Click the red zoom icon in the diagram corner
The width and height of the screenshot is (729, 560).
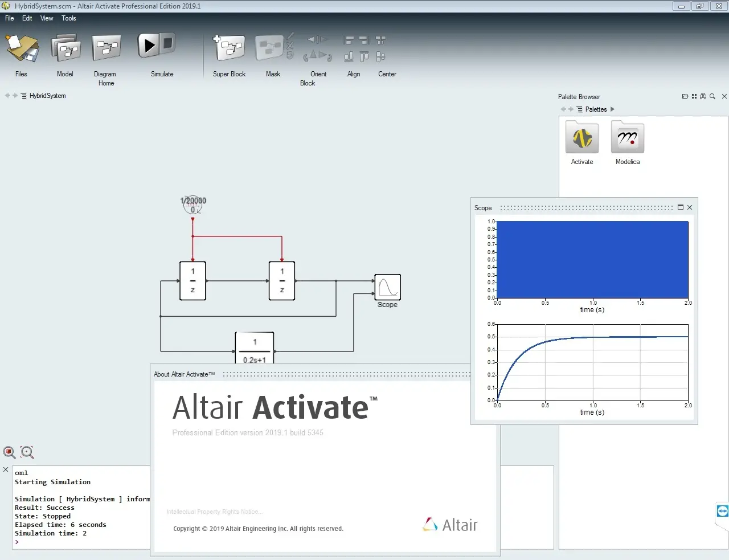(9, 452)
